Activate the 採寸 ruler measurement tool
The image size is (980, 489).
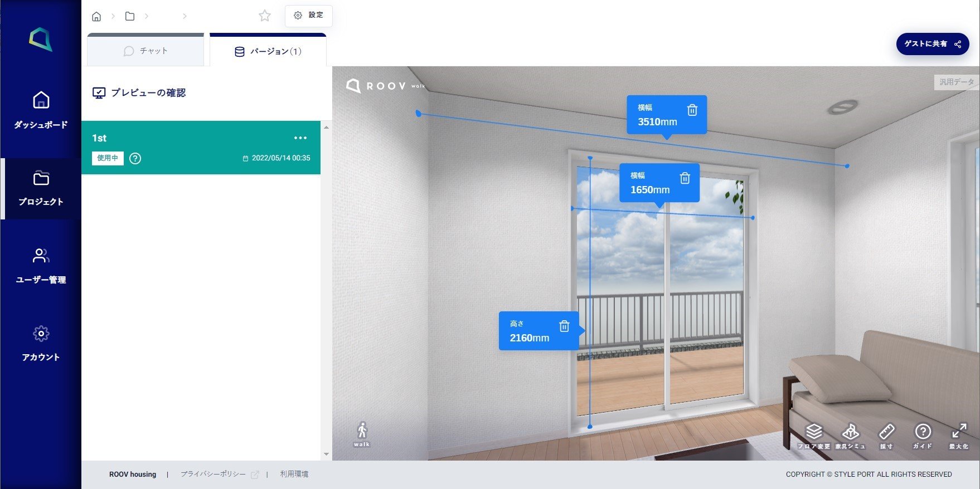(886, 435)
